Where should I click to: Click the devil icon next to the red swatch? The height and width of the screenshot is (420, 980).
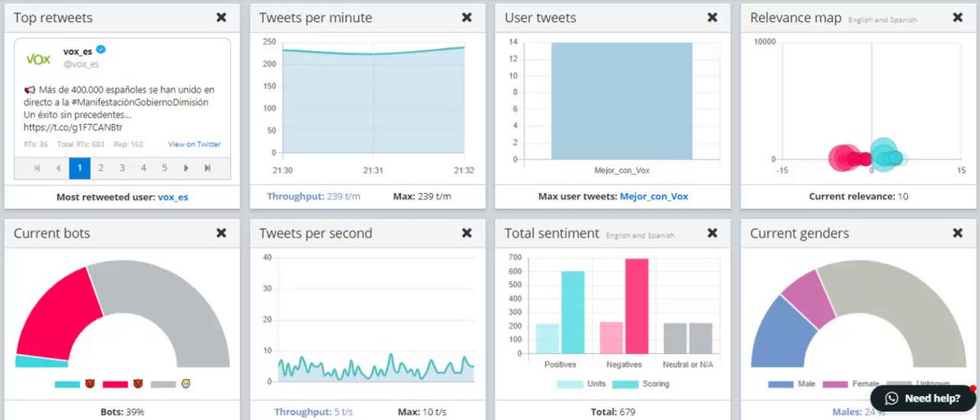click(x=137, y=384)
